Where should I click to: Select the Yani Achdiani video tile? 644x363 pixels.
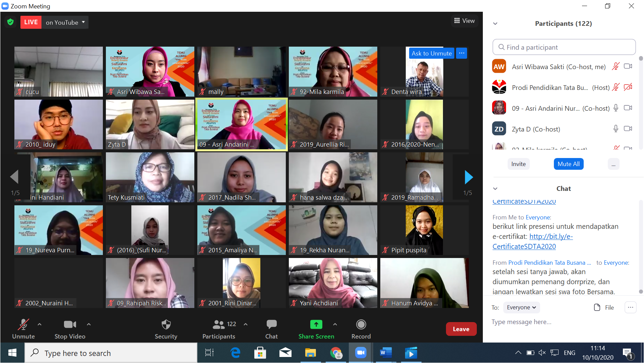click(333, 283)
